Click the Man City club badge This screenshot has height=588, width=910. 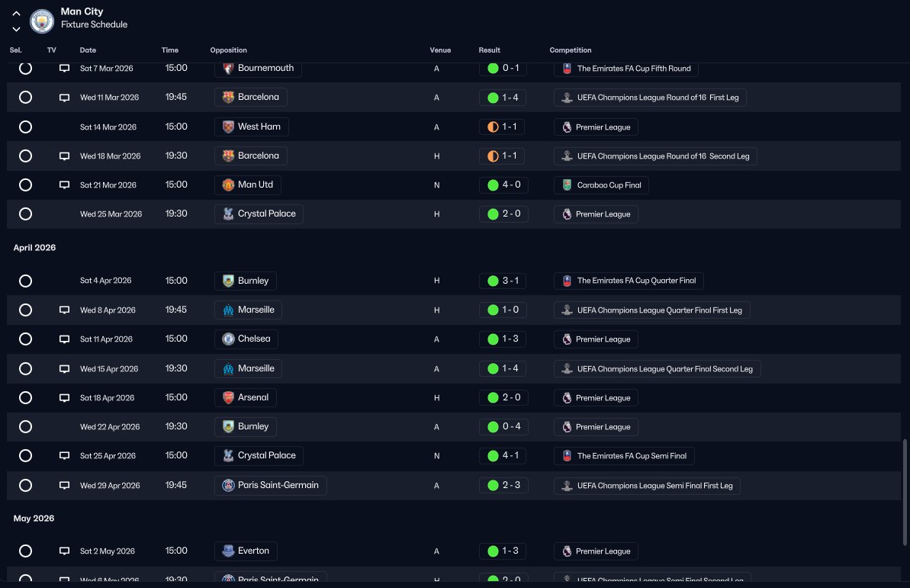42,21
